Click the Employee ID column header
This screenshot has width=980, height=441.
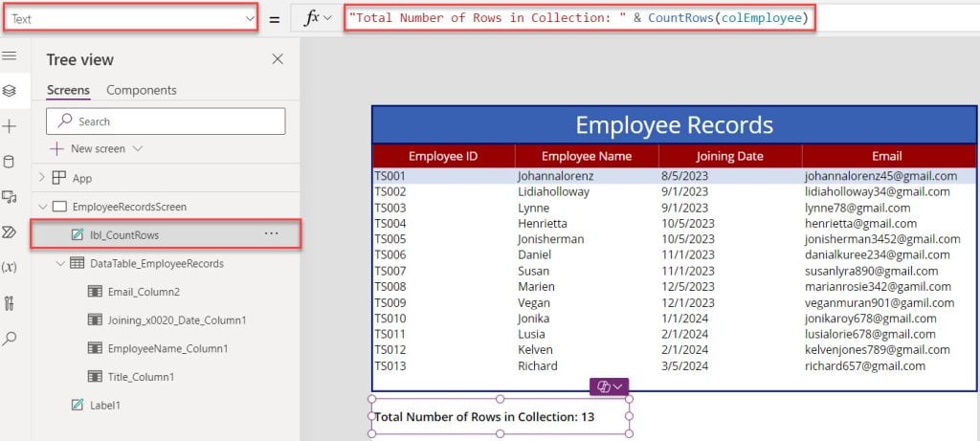coord(443,156)
